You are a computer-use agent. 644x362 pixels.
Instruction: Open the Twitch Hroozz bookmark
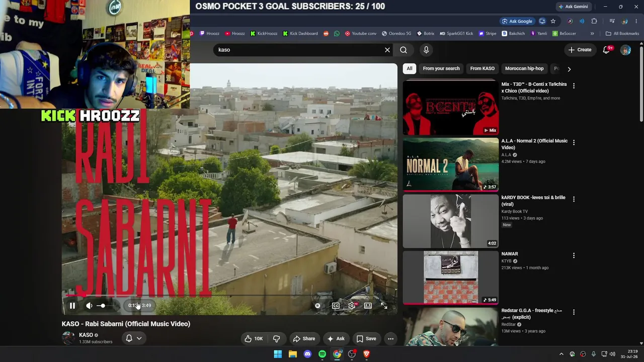coord(209,34)
